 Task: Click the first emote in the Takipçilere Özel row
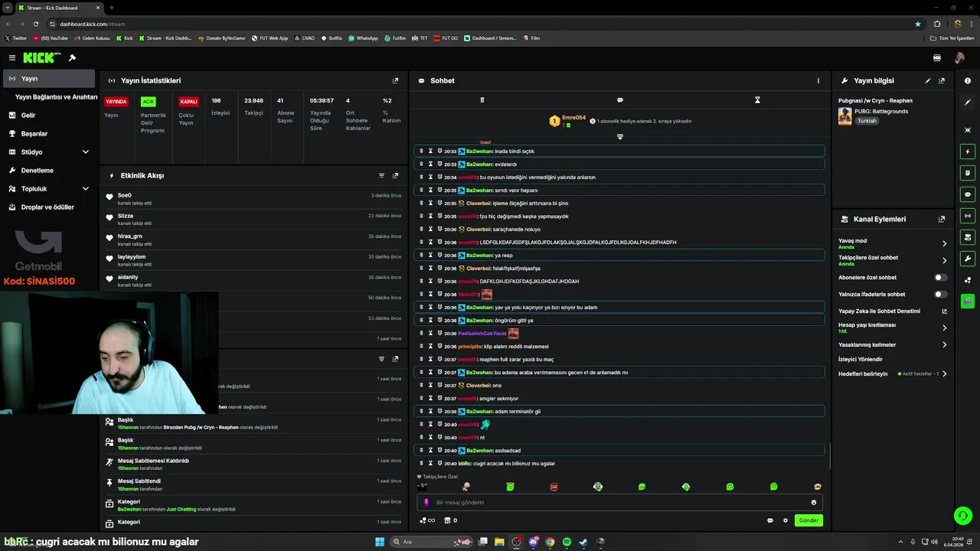point(423,487)
